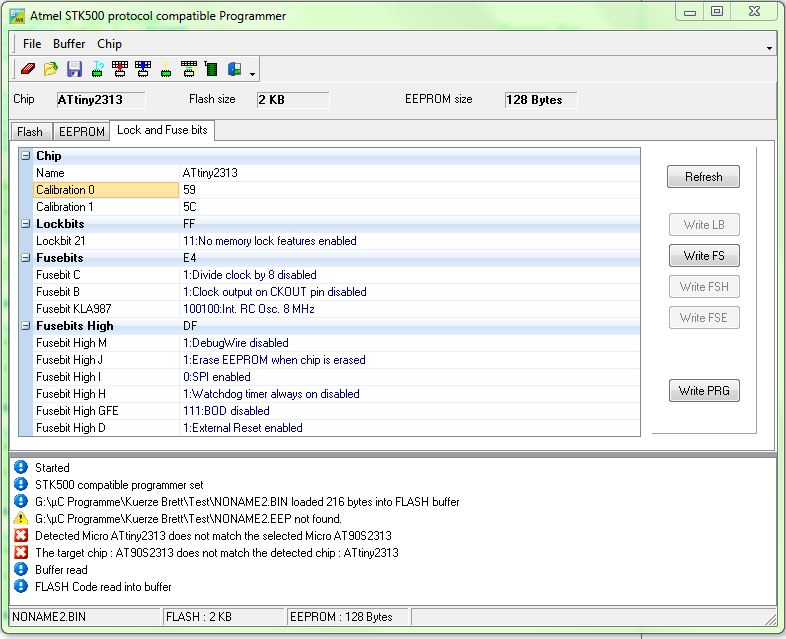The width and height of the screenshot is (786, 639).
Task: Click the Write PRG button
Action: [704, 390]
